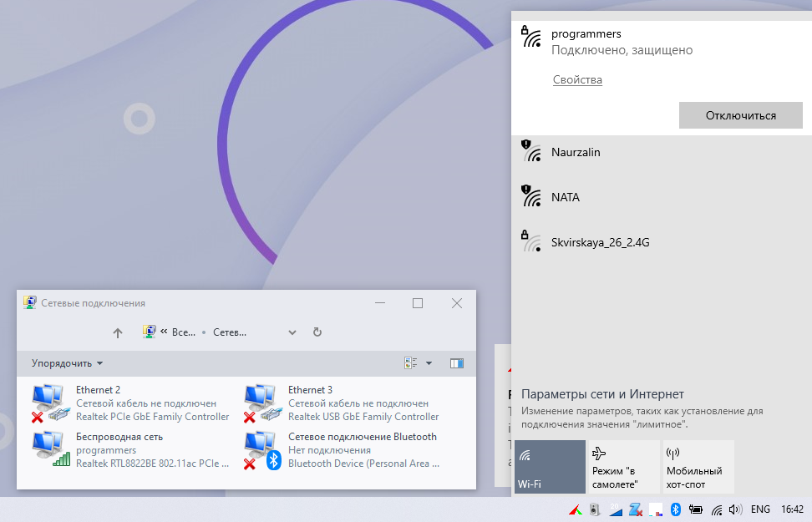Viewport: 812px width, 522px height.
Task: Select the Беспроводная сеть adapter icon
Action: point(50,449)
